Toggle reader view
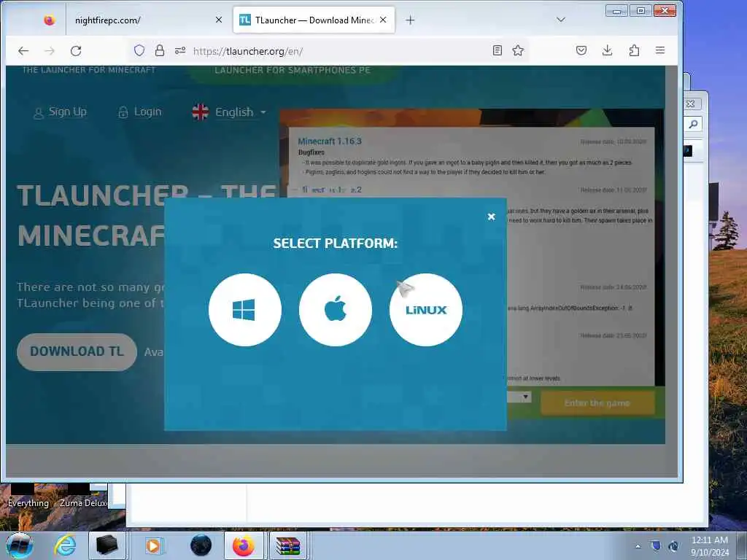This screenshot has width=747, height=560. 498,50
